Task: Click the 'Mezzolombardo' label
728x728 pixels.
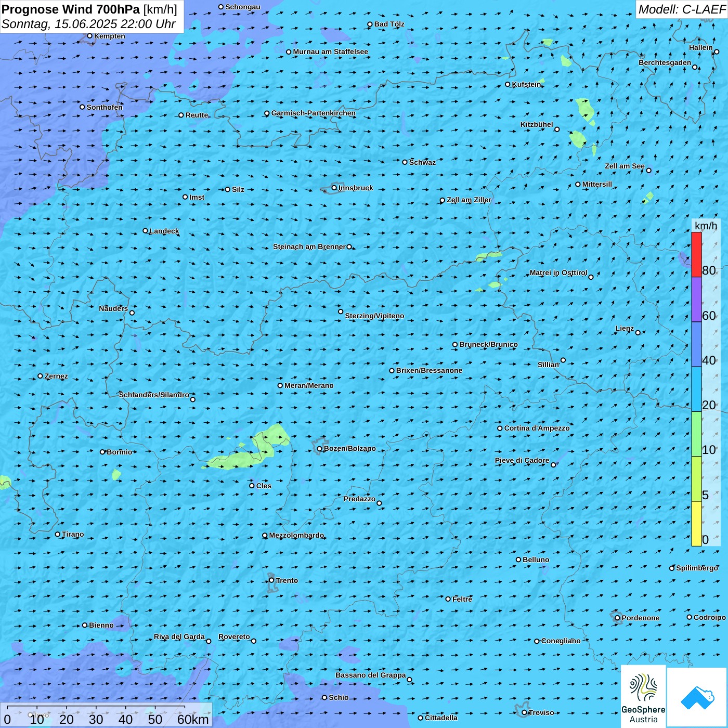Action: coord(296,535)
